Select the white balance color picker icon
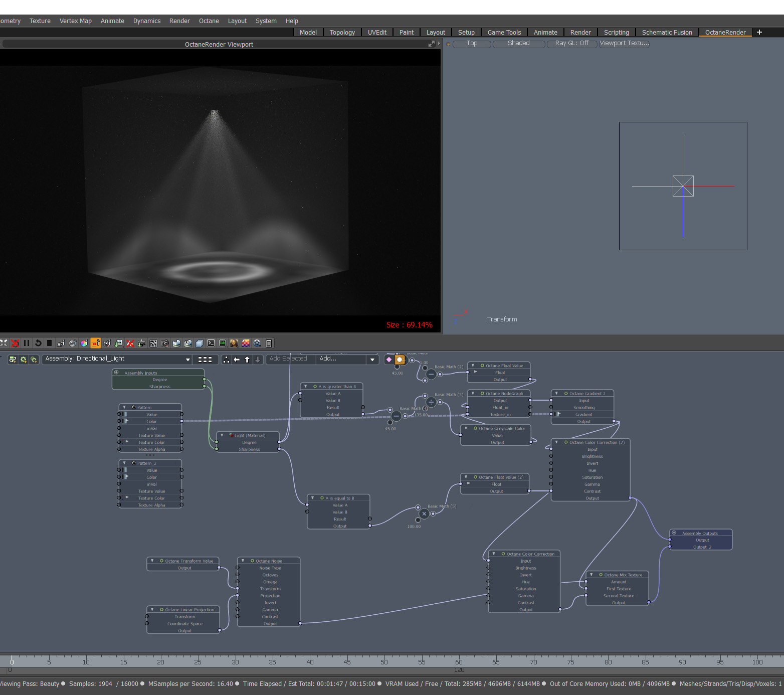Screen dimensions: 784x695 tap(84, 343)
